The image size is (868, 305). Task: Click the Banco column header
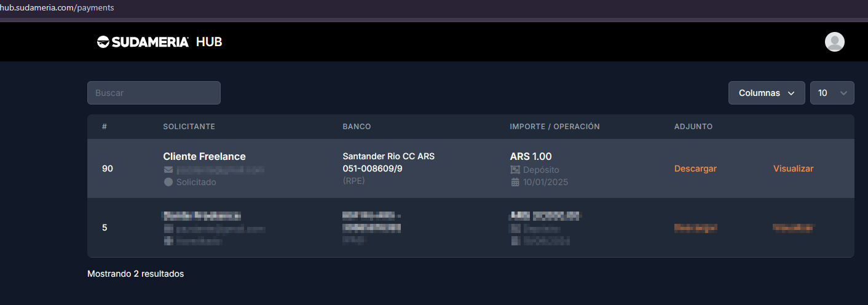pos(357,127)
